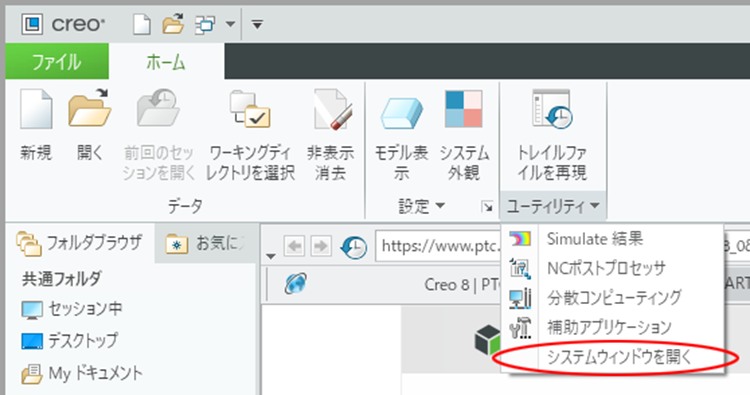Viewport: 750px width, 395px height.
Task: Click the Creo logo icon in title bar
Action: point(32,24)
